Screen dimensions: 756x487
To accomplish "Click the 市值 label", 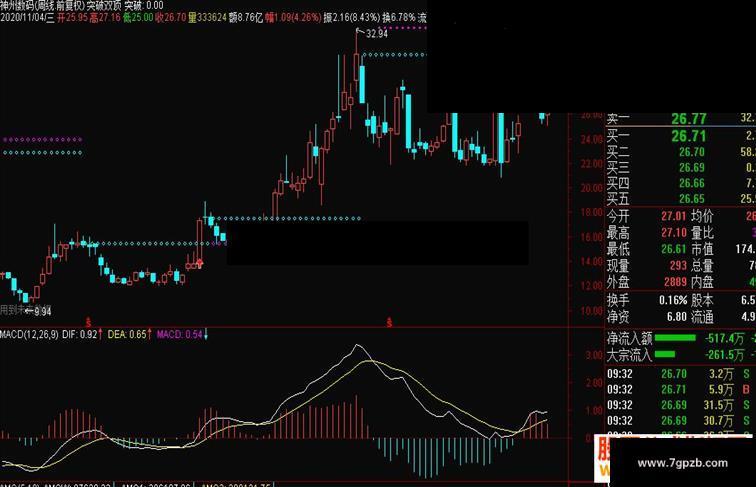I will coord(702,249).
